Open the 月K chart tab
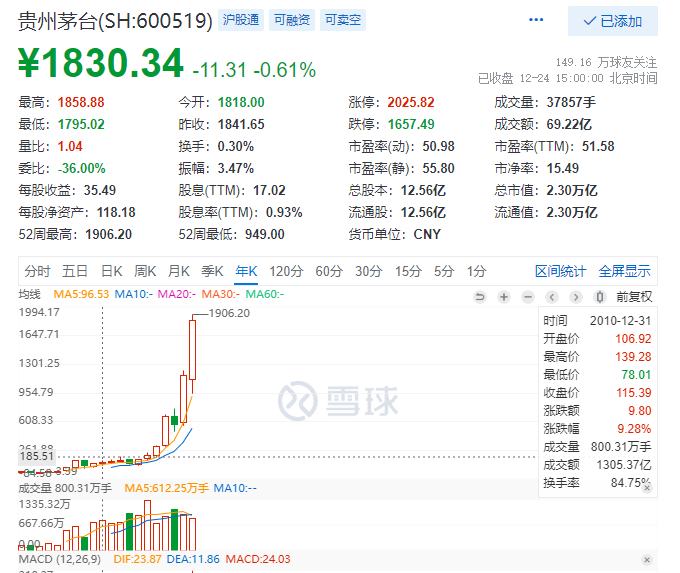The width and height of the screenshot is (680, 573). [179, 272]
